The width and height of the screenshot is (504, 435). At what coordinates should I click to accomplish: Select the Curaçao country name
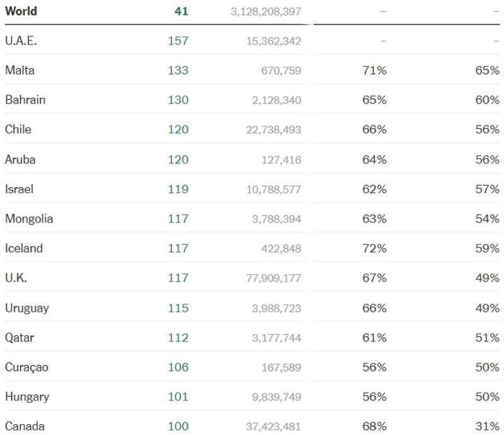click(26, 368)
